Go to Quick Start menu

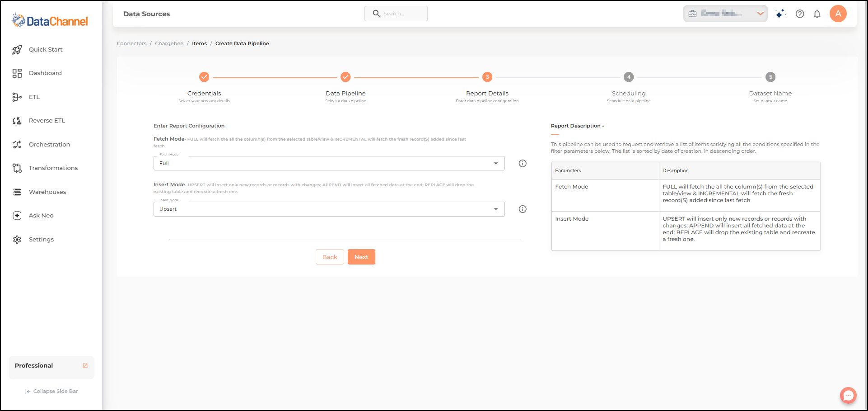(46, 50)
